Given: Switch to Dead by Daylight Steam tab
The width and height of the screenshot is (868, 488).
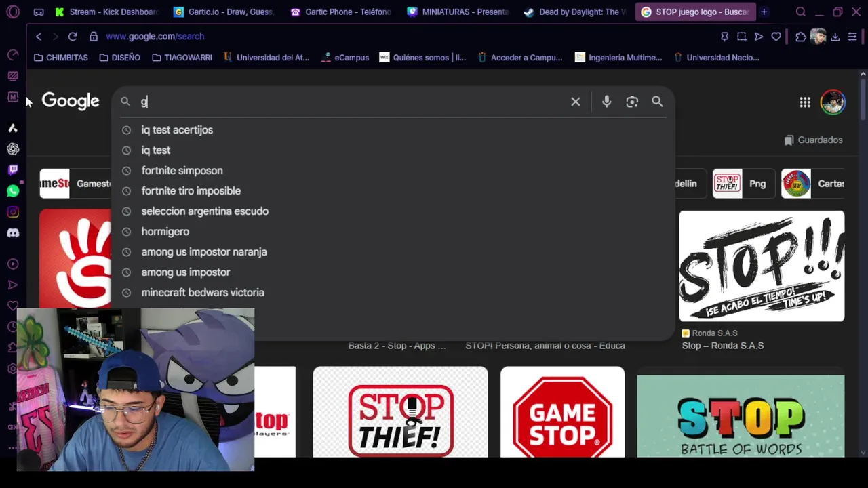Looking at the screenshot, I should point(576,12).
